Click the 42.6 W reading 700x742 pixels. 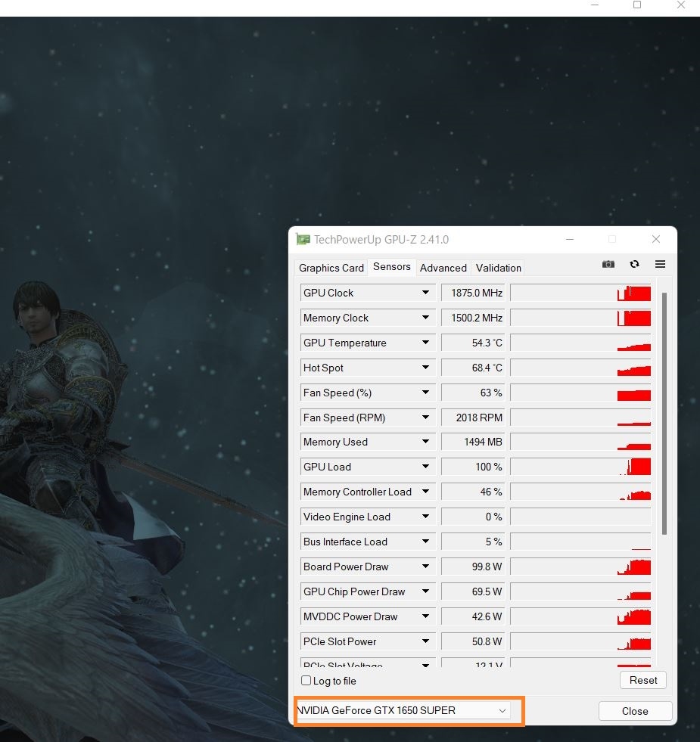click(473, 616)
